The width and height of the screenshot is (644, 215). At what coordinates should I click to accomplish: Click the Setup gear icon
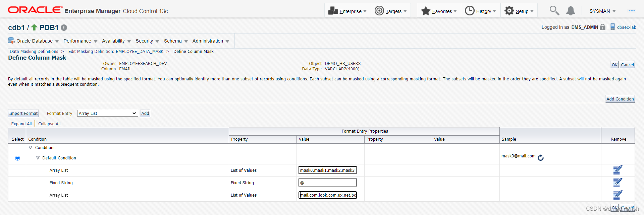pyautogui.click(x=509, y=11)
